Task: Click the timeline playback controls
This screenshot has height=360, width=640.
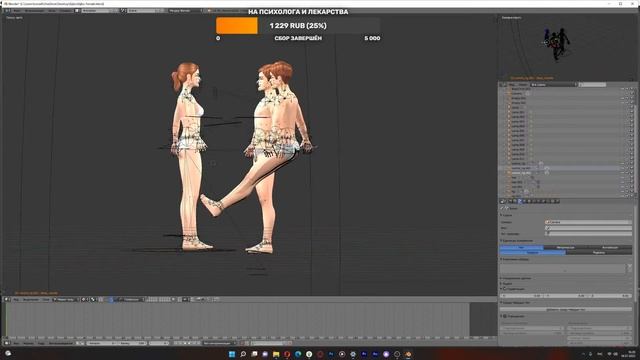Action: pyautogui.click(x=187, y=343)
